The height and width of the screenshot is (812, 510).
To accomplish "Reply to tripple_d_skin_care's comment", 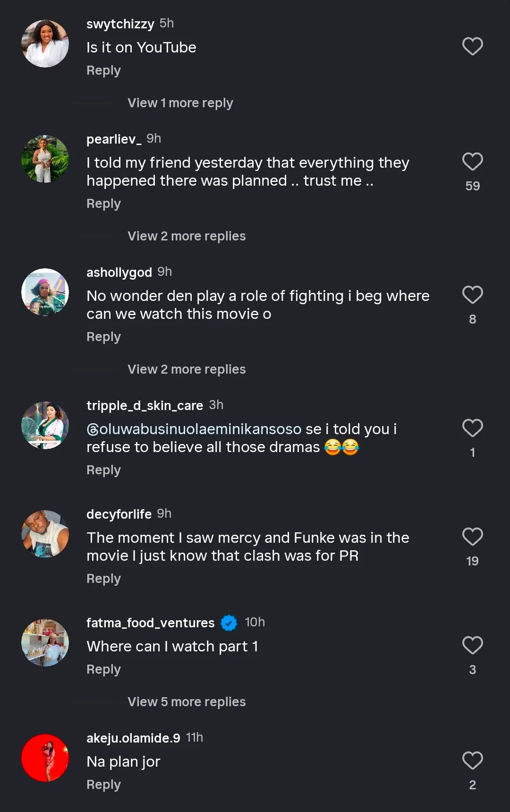I will pyautogui.click(x=103, y=470).
